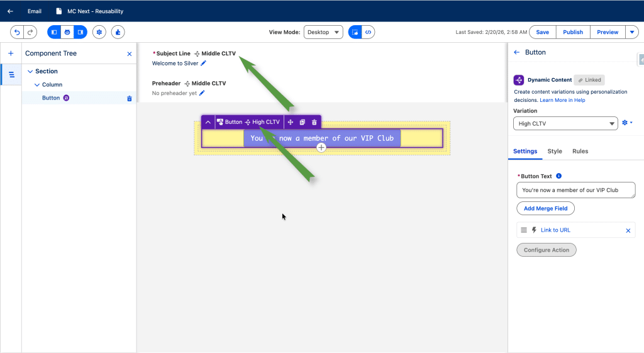Open the View Mode Desktop dropdown
This screenshot has height=353, width=644.
[x=323, y=32]
